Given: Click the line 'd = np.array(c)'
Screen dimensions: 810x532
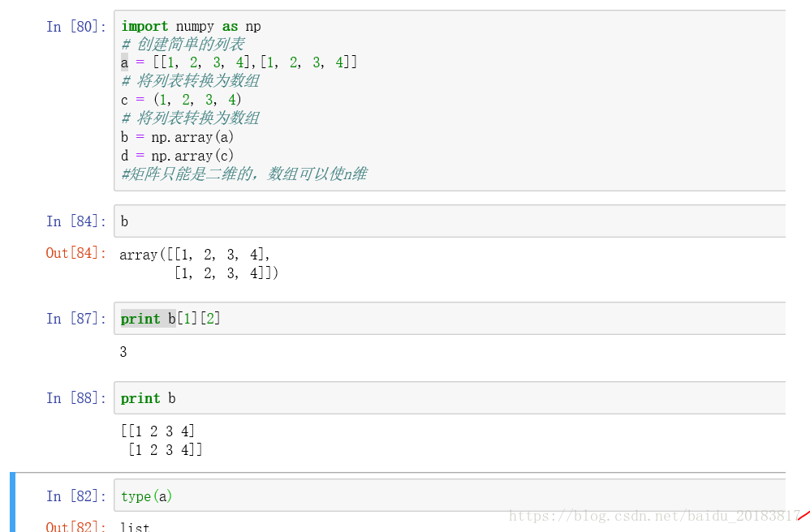Looking at the screenshot, I should 177,156.
